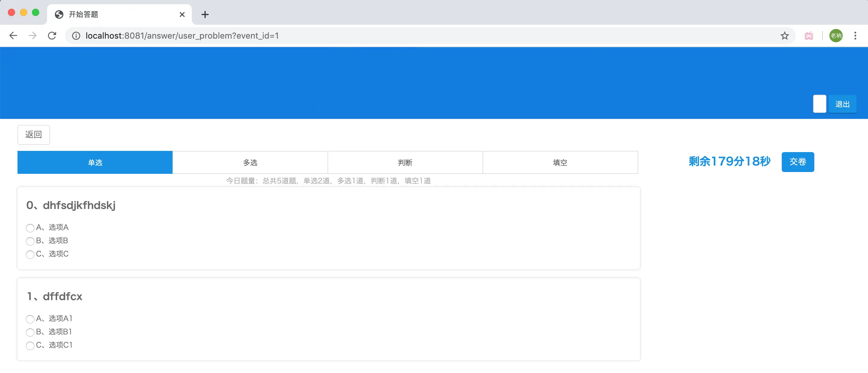Select option C 选项C for question 0
The height and width of the screenshot is (373, 868).
click(x=30, y=255)
